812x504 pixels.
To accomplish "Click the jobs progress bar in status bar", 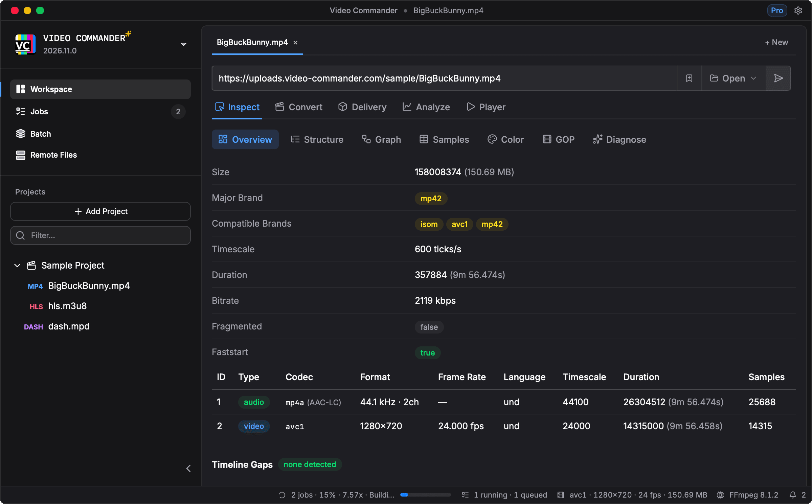I will point(425,495).
